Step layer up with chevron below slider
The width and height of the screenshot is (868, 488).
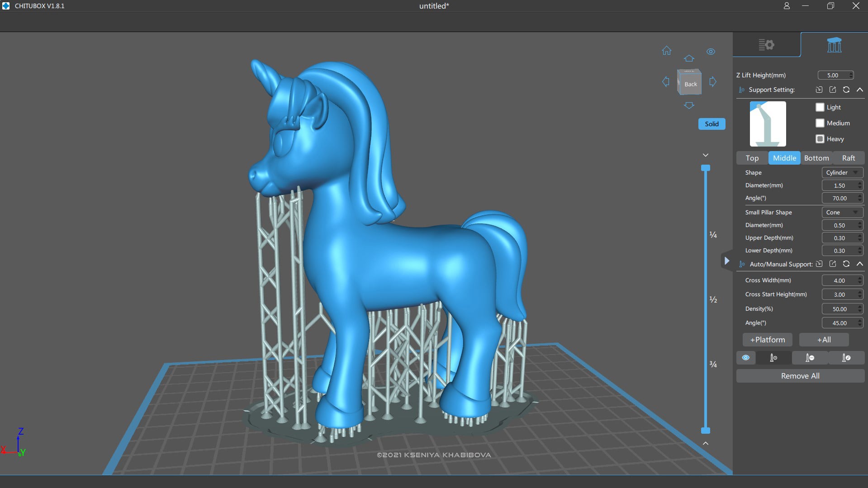705,443
